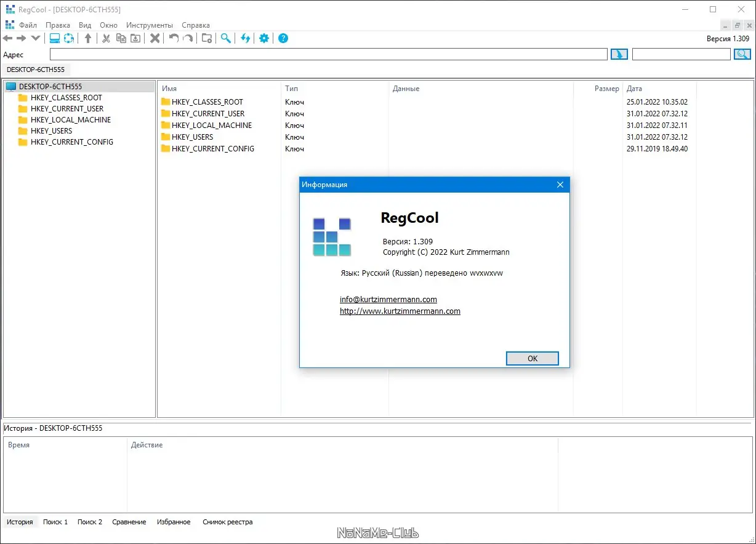Screen dimensions: 756x544
Task: Select HKEY_CURRENT_CONFIG in left tree
Action: (x=72, y=142)
